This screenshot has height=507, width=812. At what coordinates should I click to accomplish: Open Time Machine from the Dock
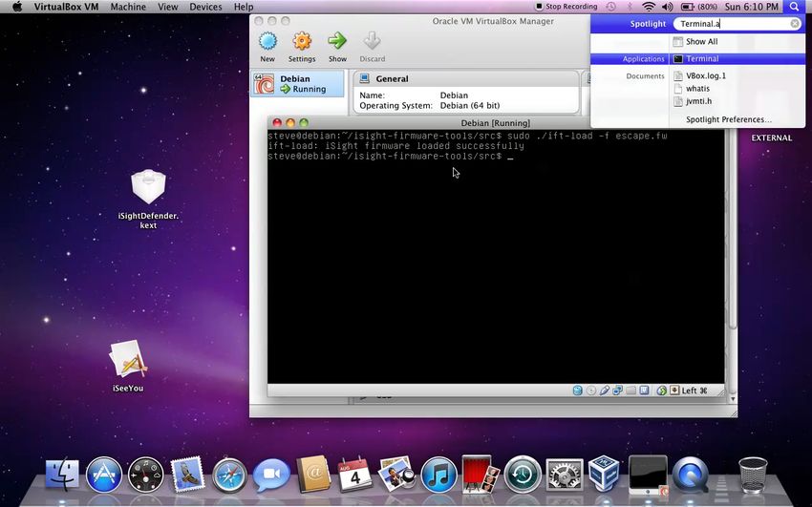tap(523, 475)
